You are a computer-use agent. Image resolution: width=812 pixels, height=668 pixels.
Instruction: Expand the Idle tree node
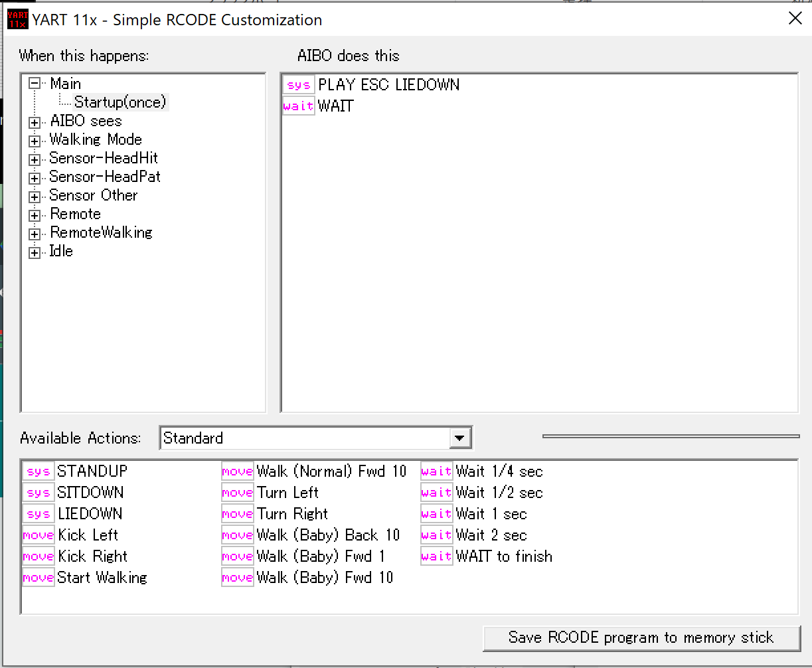(x=35, y=252)
